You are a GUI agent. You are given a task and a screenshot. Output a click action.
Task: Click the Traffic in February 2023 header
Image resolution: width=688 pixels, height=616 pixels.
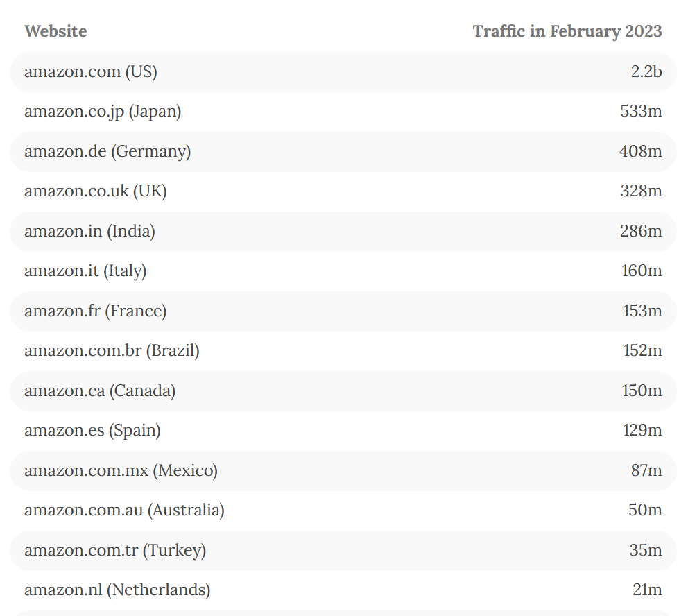[567, 31]
